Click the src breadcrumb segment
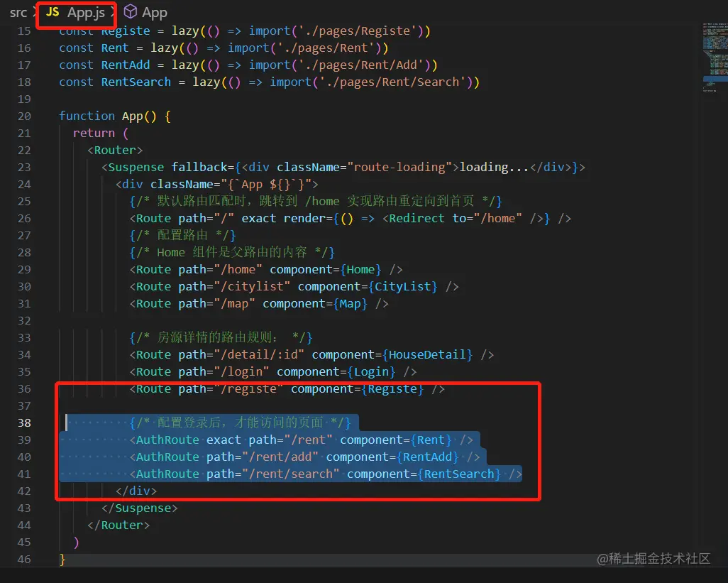Image resolution: width=728 pixels, height=583 pixels. click(x=18, y=13)
